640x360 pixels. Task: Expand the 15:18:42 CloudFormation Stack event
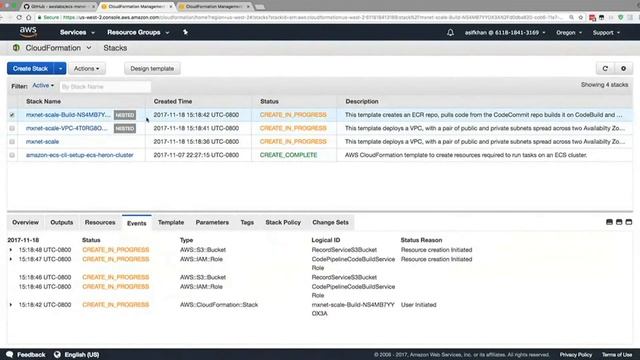[x=11, y=305]
